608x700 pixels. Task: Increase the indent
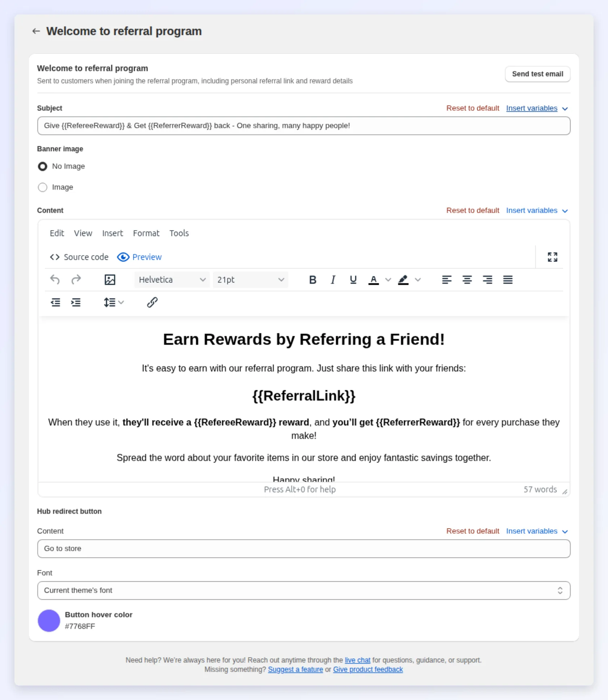pyautogui.click(x=76, y=302)
